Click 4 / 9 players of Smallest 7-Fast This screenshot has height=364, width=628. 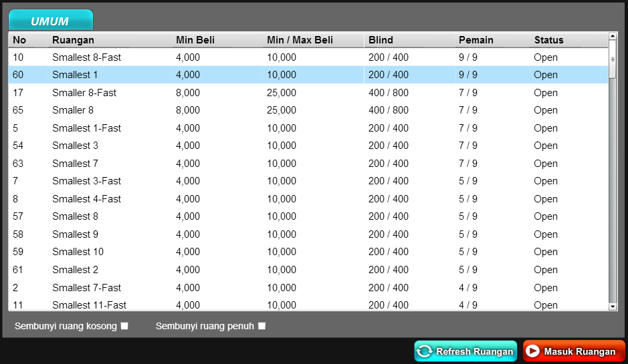(x=468, y=288)
